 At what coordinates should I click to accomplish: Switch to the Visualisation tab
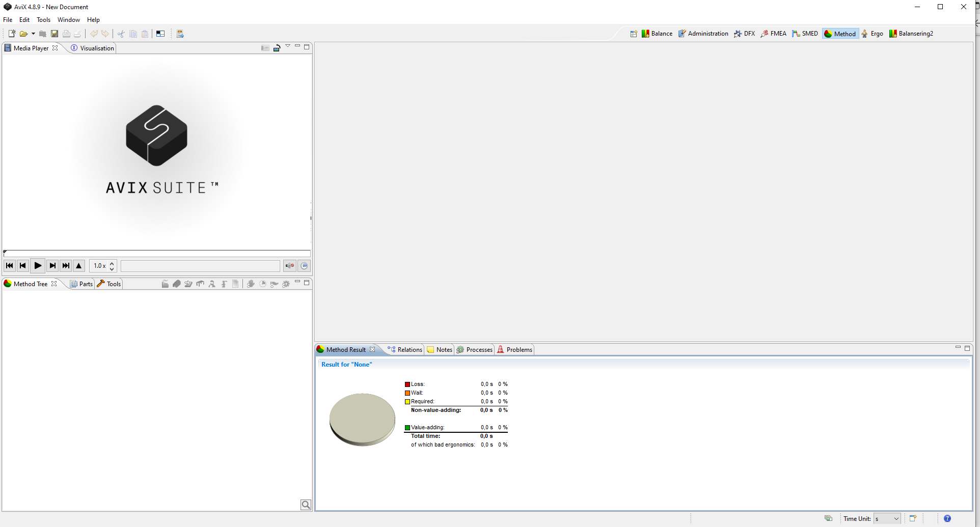96,48
